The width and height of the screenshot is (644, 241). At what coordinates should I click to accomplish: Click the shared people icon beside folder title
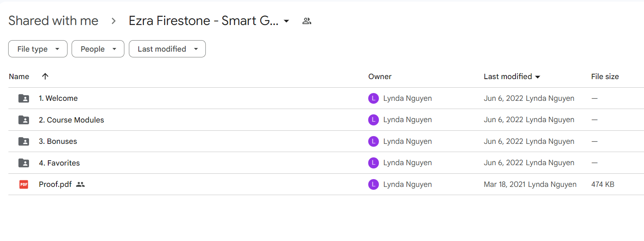(x=307, y=21)
